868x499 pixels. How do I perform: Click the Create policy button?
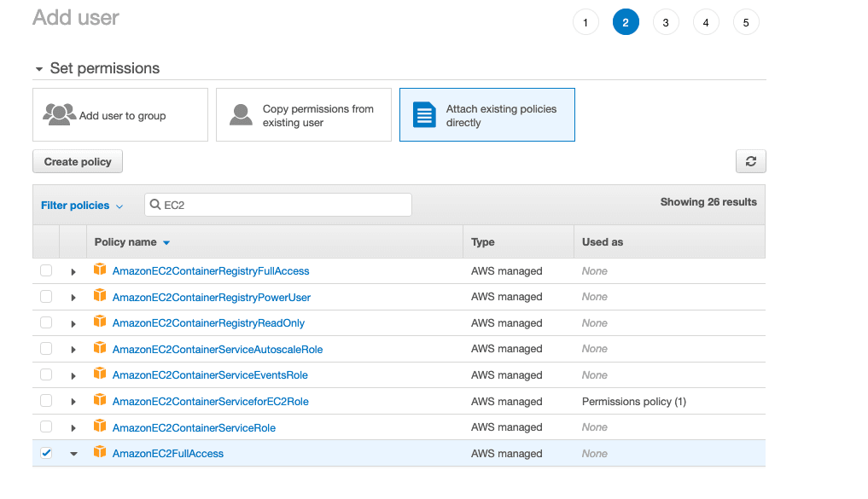(78, 162)
